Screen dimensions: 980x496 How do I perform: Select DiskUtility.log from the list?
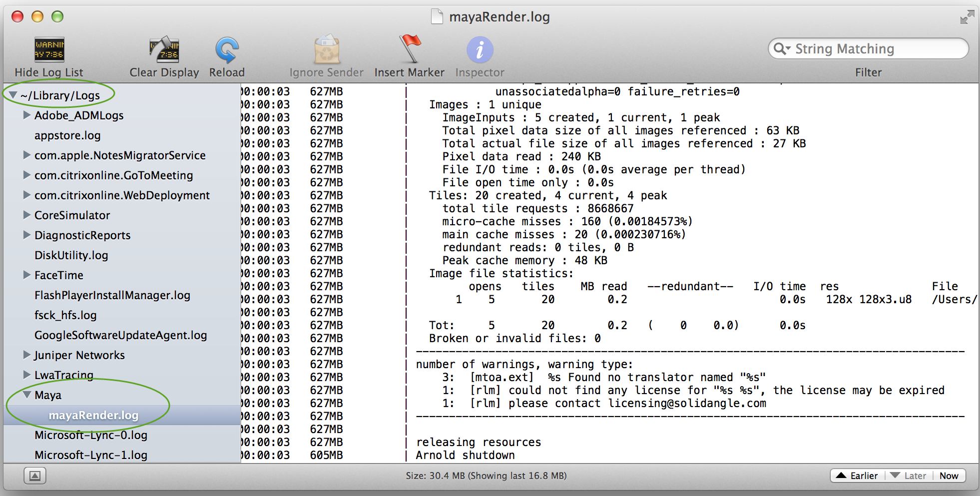coord(71,255)
